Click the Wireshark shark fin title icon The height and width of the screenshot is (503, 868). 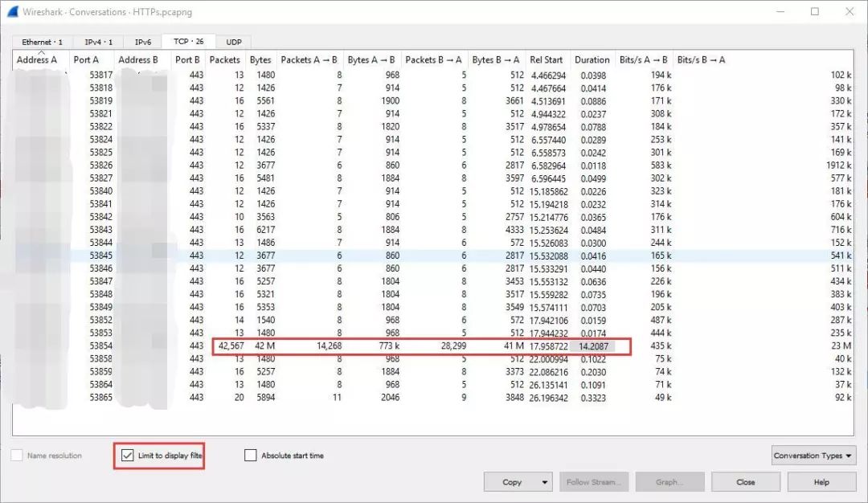point(12,11)
